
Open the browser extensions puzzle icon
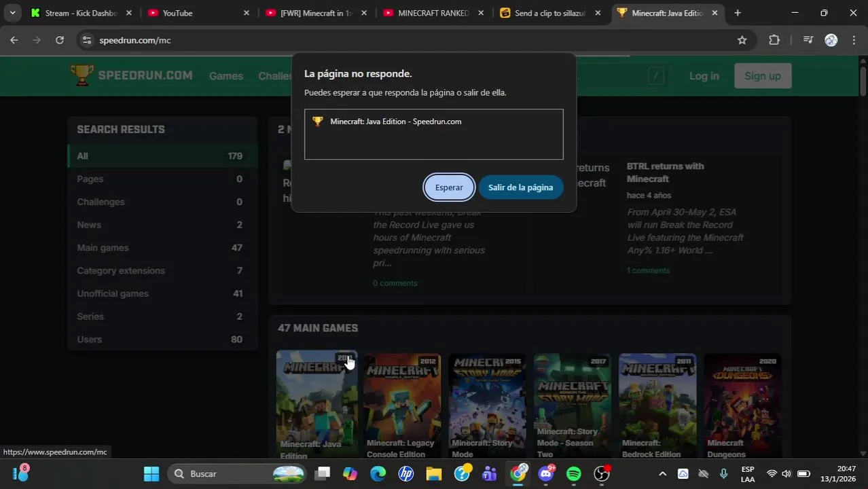(774, 40)
